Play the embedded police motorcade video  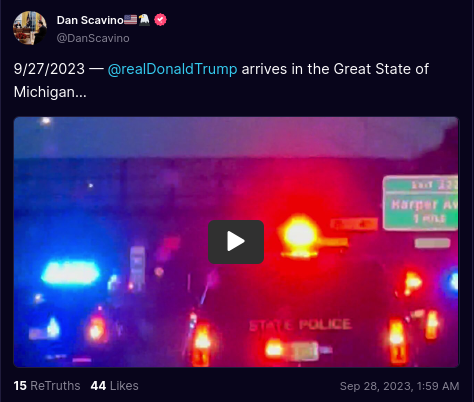tap(236, 242)
